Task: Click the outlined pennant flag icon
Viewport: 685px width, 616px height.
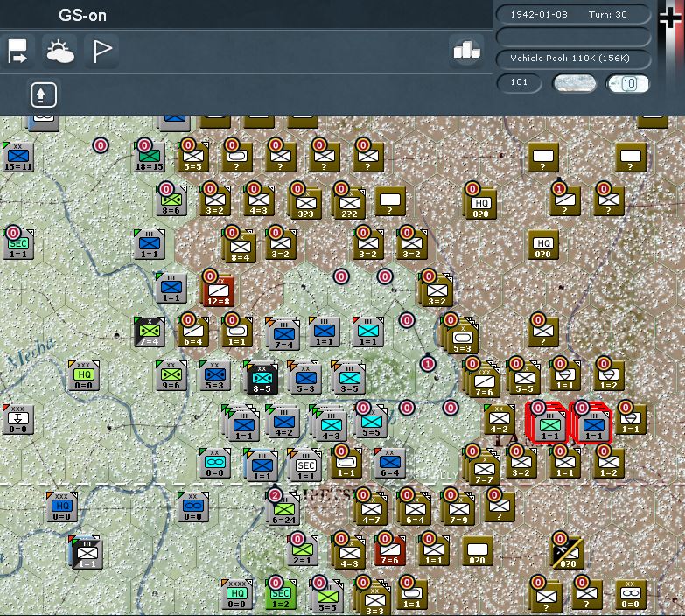Action: point(101,51)
